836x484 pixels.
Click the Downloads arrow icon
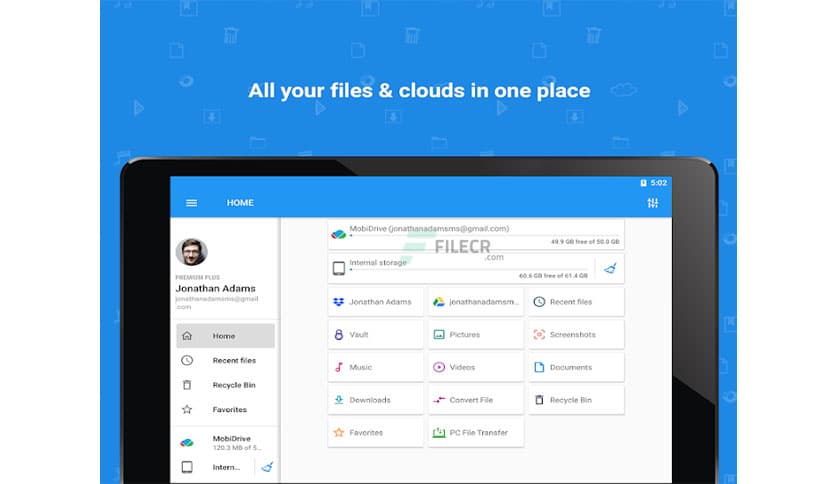[x=339, y=400]
